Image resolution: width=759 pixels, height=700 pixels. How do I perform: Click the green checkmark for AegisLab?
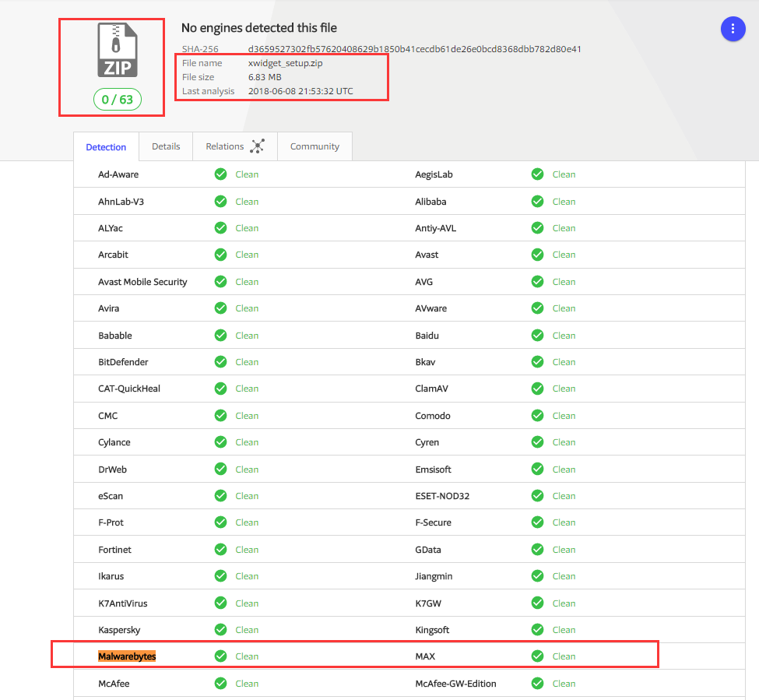(537, 174)
